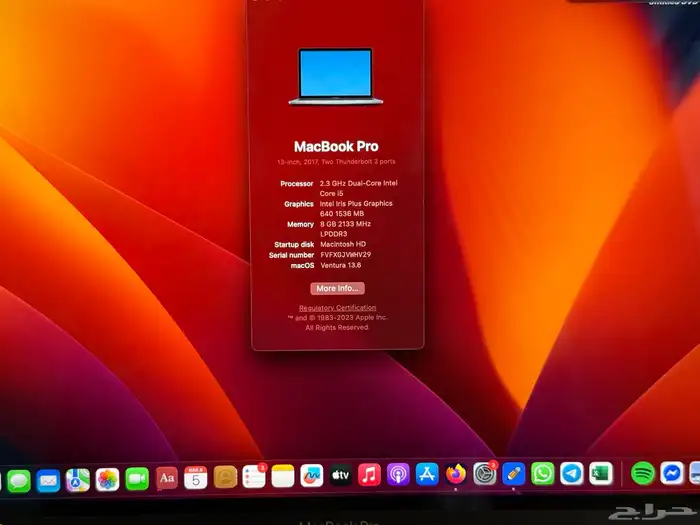Open the Contacts app in dock

tap(225, 477)
